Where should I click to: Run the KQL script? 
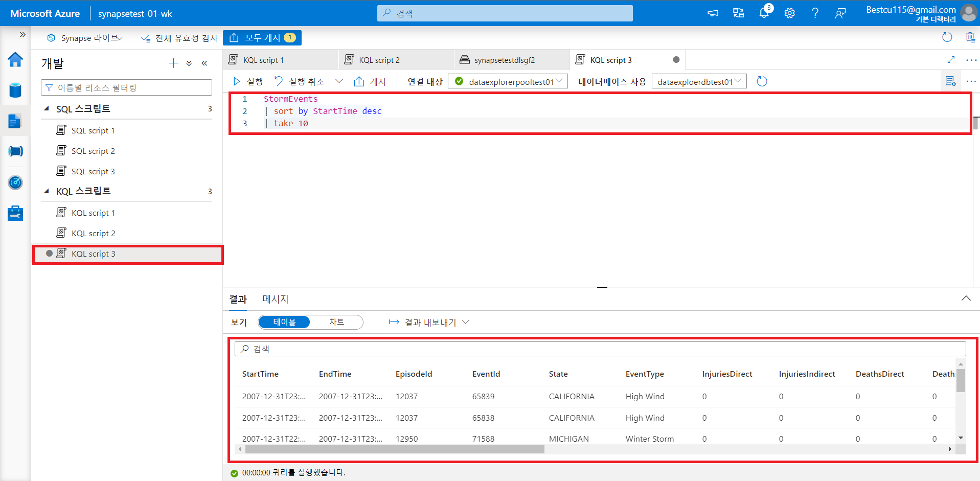pyautogui.click(x=248, y=81)
